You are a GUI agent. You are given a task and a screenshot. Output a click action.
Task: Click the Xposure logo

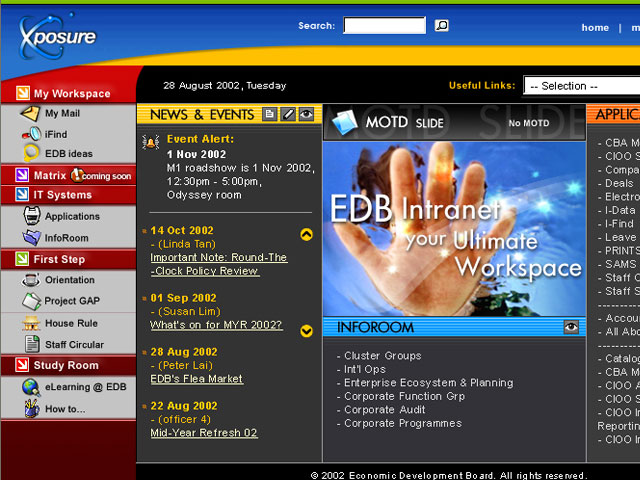coord(57,38)
